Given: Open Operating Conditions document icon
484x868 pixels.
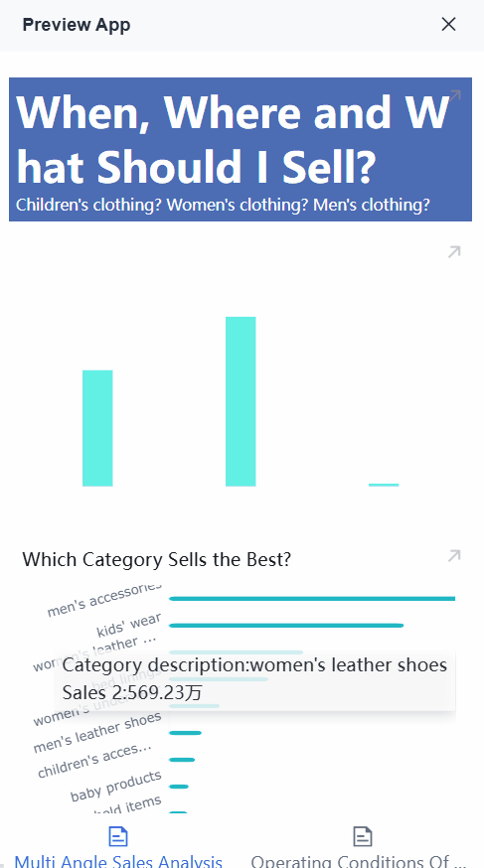Looking at the screenshot, I should [363, 836].
